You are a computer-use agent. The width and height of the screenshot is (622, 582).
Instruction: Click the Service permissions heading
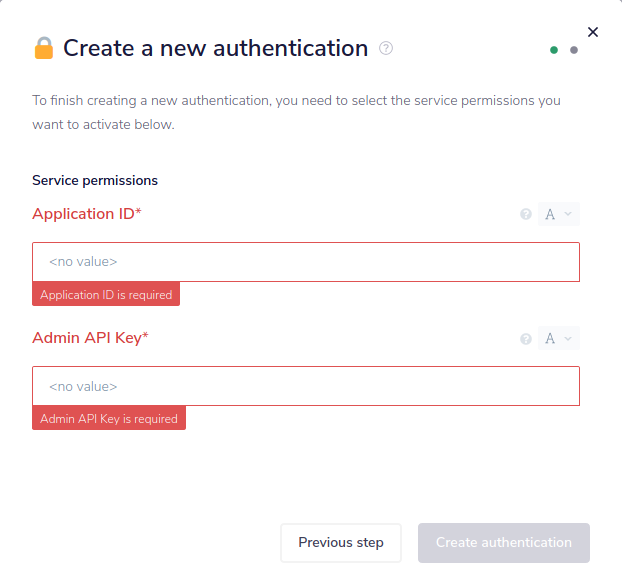coord(95,181)
